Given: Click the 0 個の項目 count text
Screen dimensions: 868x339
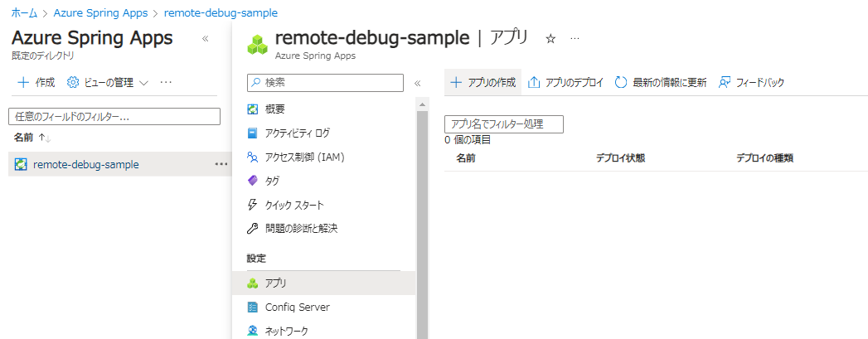Looking at the screenshot, I should tap(468, 140).
